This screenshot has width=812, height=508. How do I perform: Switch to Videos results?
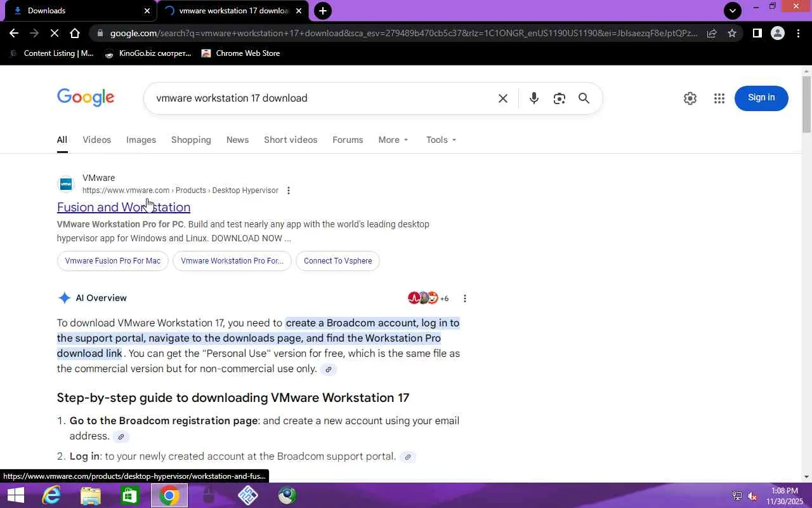(x=96, y=140)
